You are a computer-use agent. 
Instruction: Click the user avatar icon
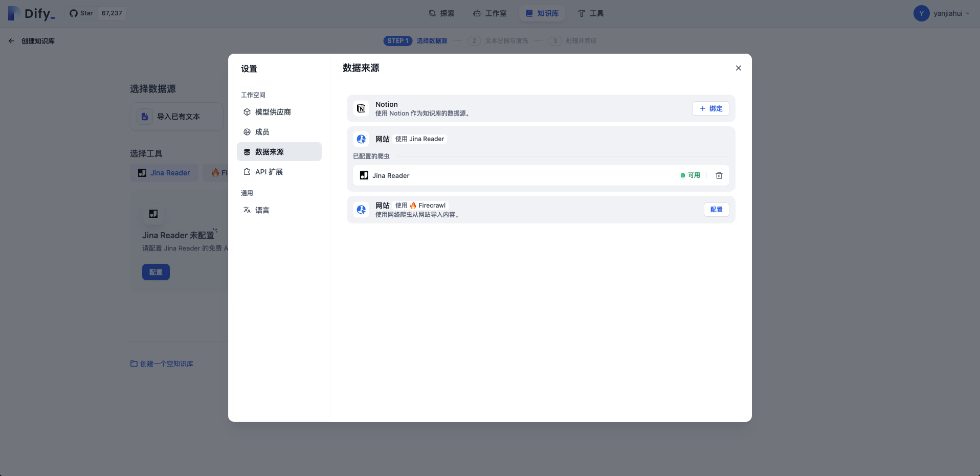coord(921,13)
